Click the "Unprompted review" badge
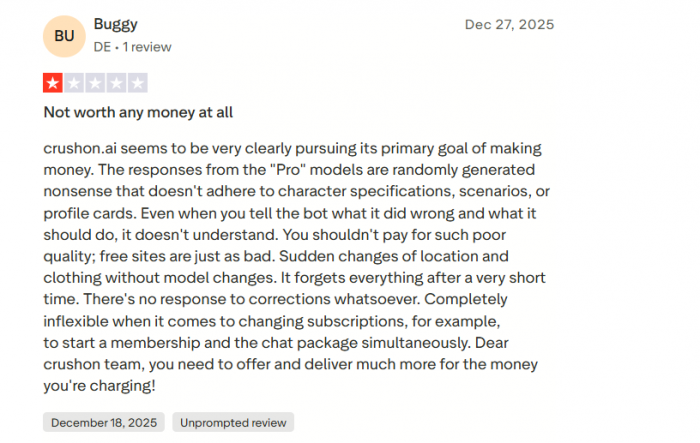 232,422
